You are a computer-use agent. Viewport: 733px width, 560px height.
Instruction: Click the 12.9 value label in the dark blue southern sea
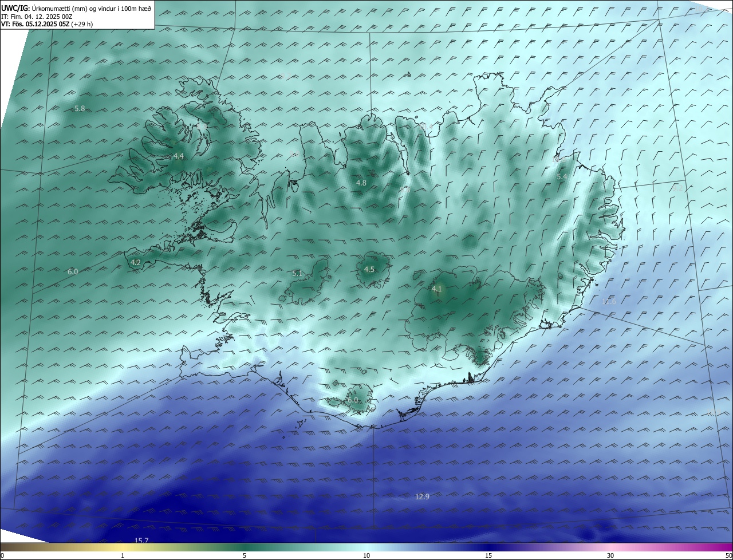click(x=422, y=496)
